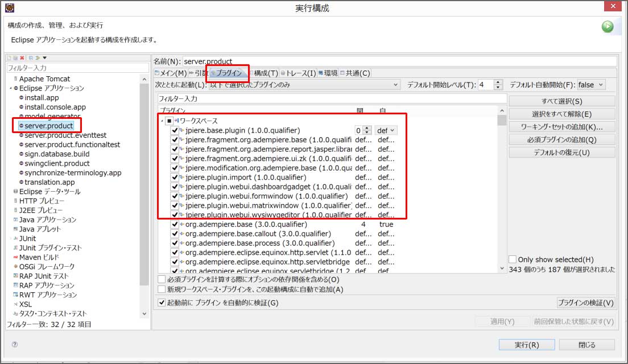Uncheck org.adempiere.base (3.0.0.qualifier) checkbox

coord(175,224)
